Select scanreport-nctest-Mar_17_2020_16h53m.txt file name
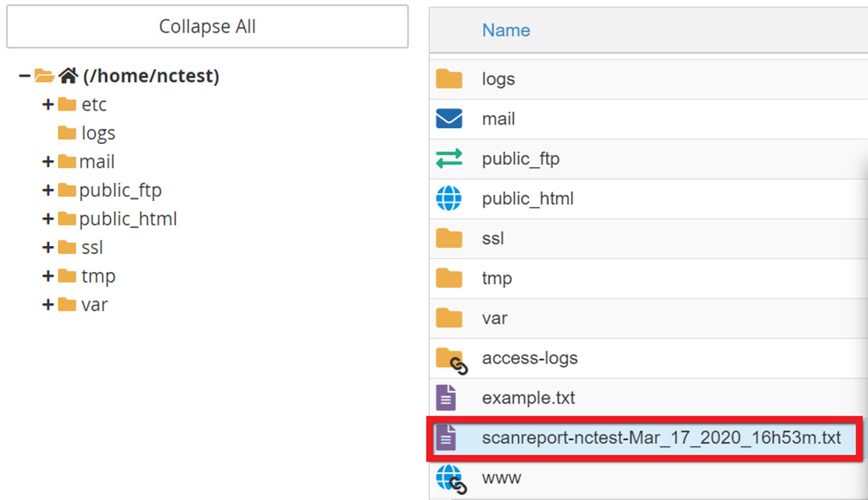868x500 pixels. (x=662, y=438)
